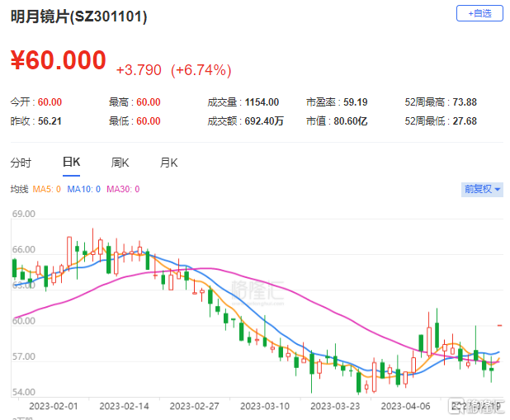Click the 今开 opening price 60.00

pyautogui.click(x=50, y=102)
